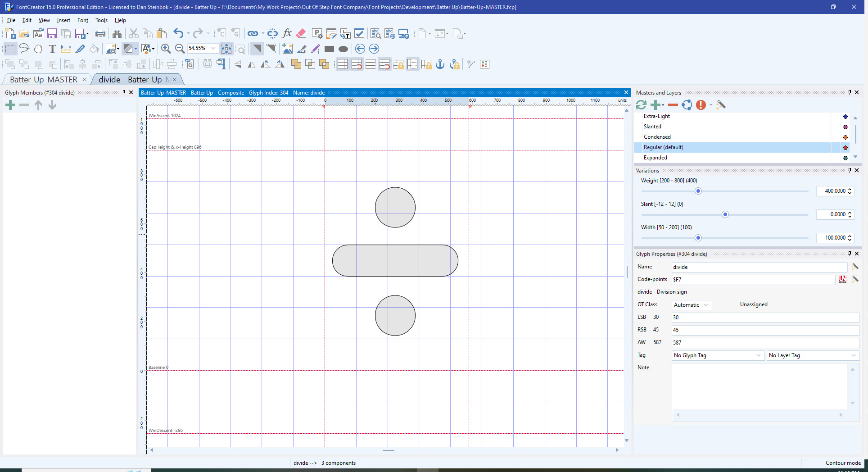Click the fx formula icon

(x=287, y=34)
